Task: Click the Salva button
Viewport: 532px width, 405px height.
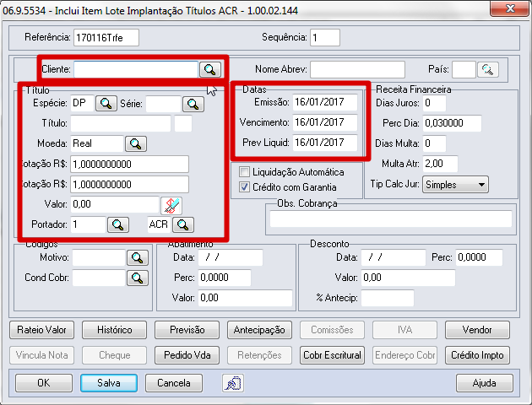Action: click(x=109, y=383)
